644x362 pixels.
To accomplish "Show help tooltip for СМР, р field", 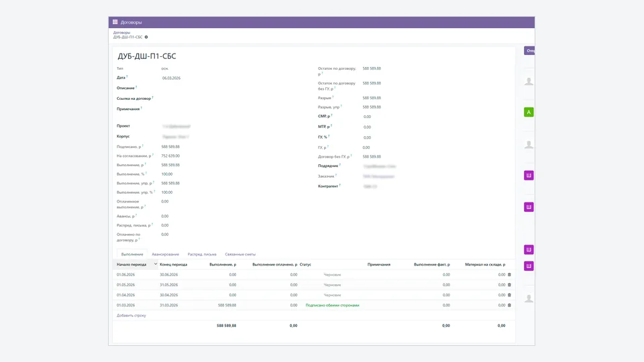I will tap(332, 115).
